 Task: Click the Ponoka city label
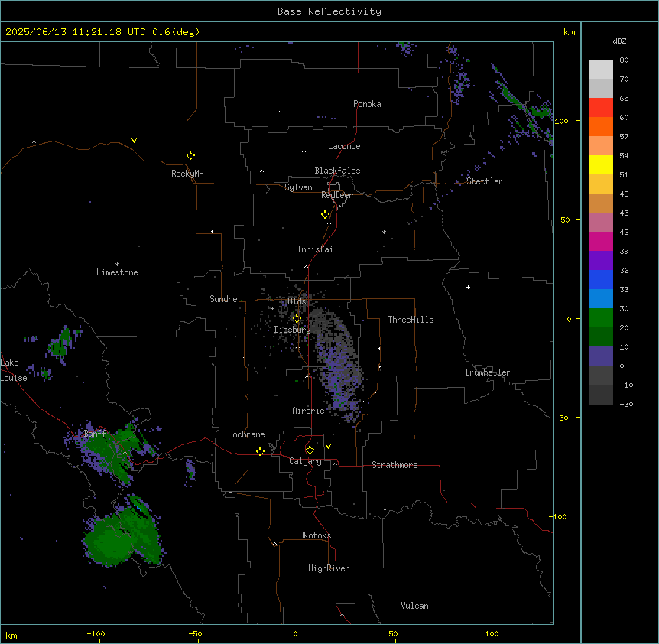tap(367, 104)
